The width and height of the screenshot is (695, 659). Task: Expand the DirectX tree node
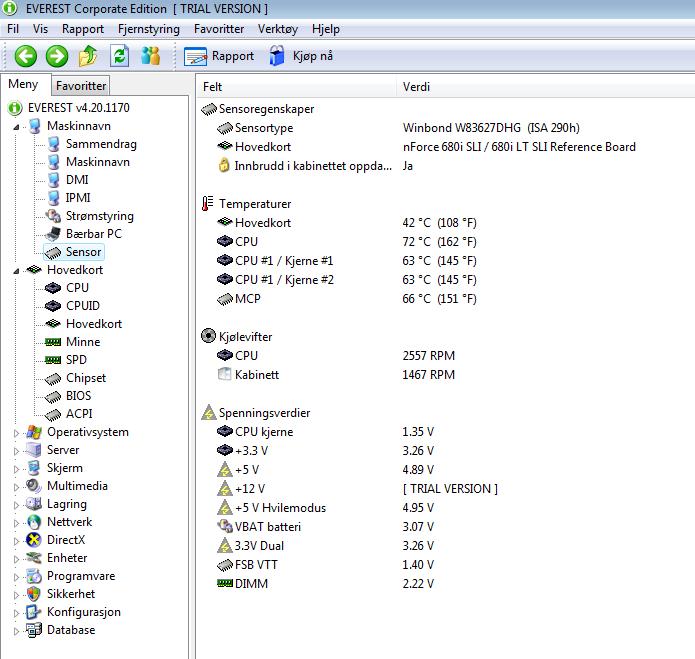[16, 541]
